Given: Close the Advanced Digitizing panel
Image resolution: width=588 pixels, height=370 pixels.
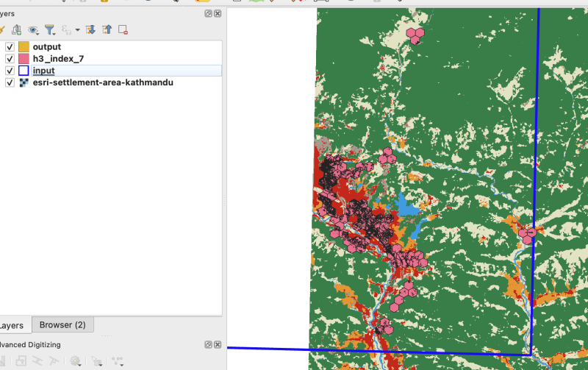Looking at the screenshot, I should pyautogui.click(x=218, y=344).
